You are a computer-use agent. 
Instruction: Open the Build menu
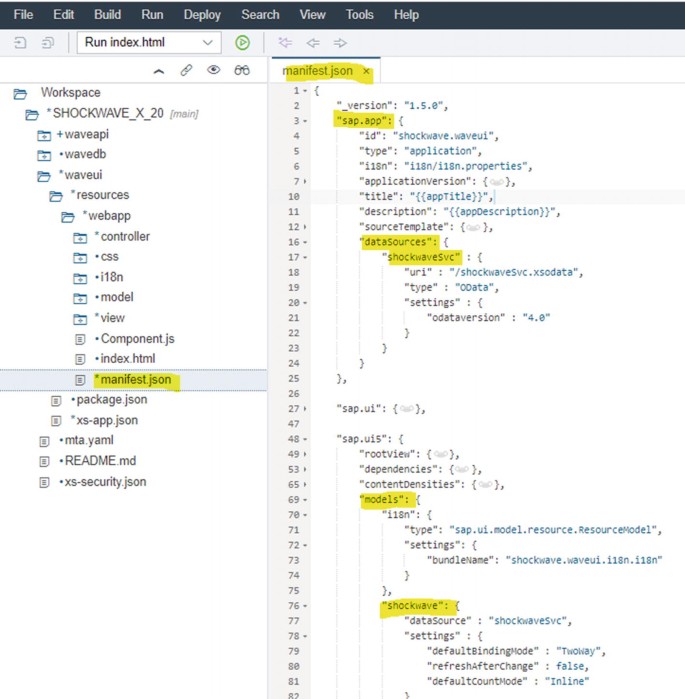pos(107,15)
